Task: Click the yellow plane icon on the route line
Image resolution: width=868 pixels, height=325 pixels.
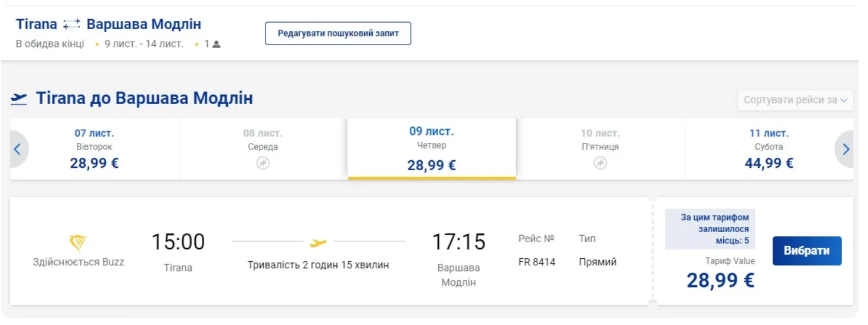Action: pyautogui.click(x=319, y=242)
